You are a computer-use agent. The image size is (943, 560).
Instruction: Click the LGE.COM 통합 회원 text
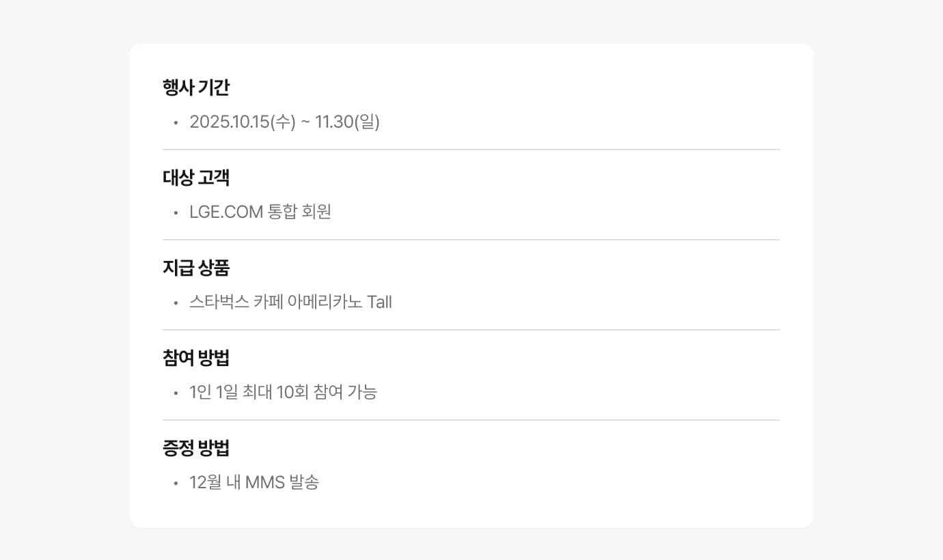click(x=260, y=212)
